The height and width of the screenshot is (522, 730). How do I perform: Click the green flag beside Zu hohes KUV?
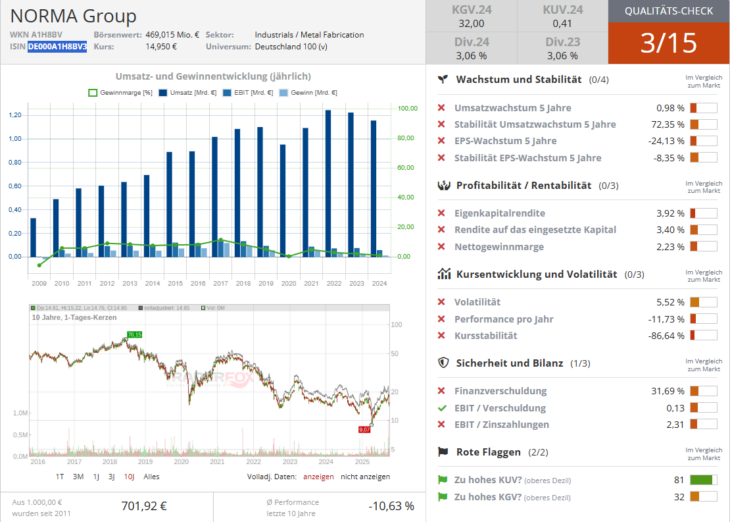click(442, 479)
